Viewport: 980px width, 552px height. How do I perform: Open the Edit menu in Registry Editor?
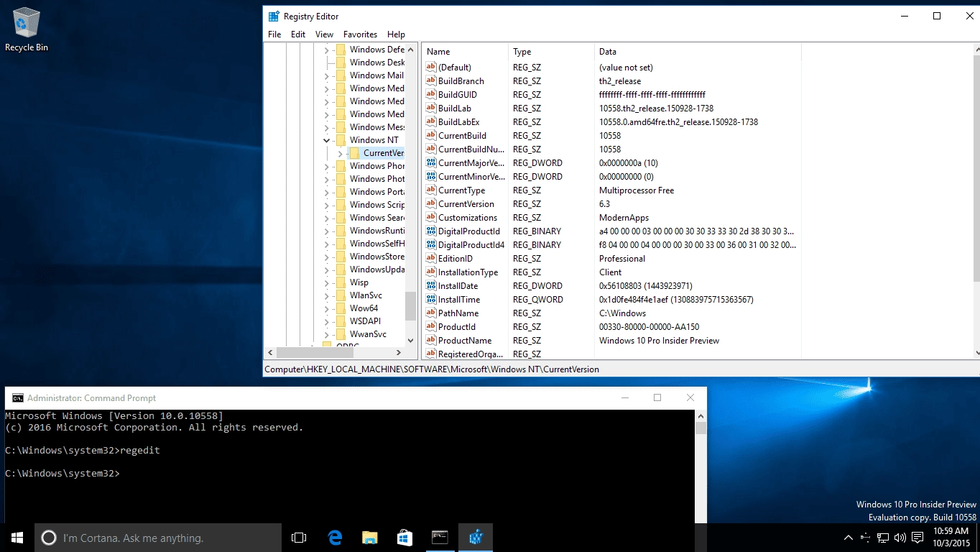[298, 34]
